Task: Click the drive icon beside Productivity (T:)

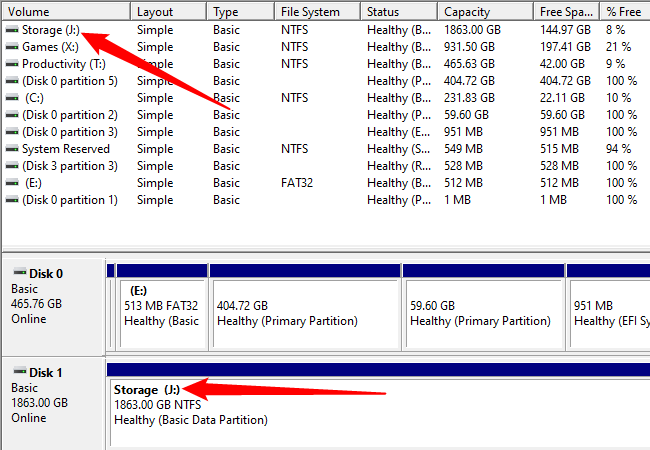Action: [12, 64]
